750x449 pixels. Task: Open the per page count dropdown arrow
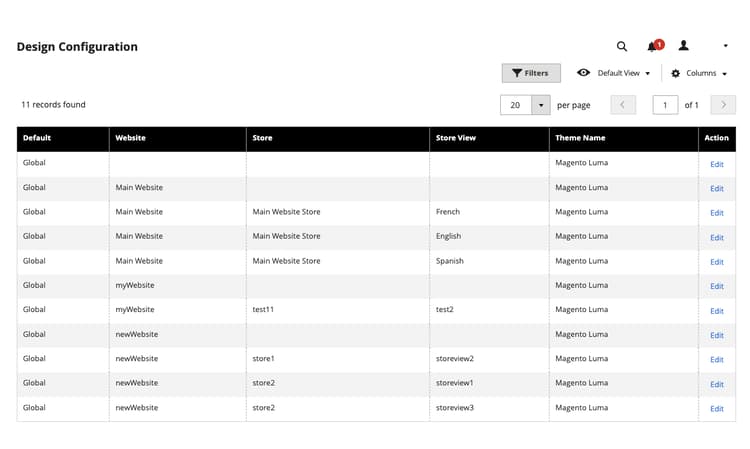coord(540,105)
